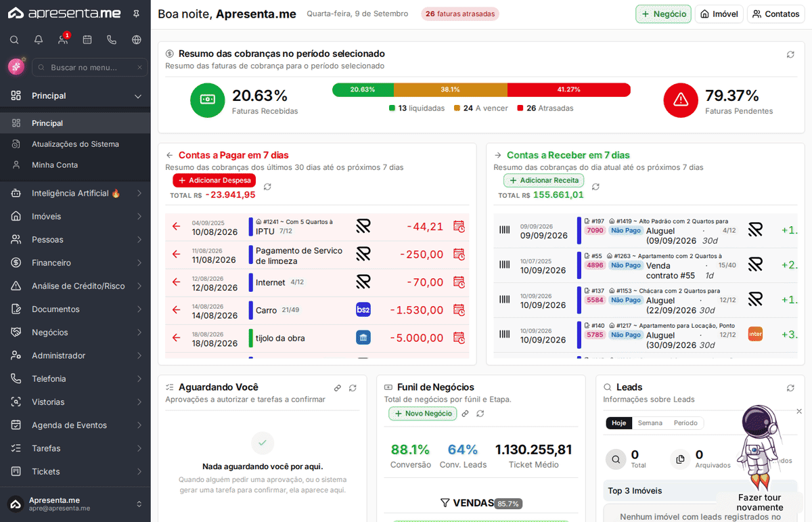Click the barcode icon on the #197 Aluguel row
Viewport: 812px width, 522px height.
coord(505,230)
